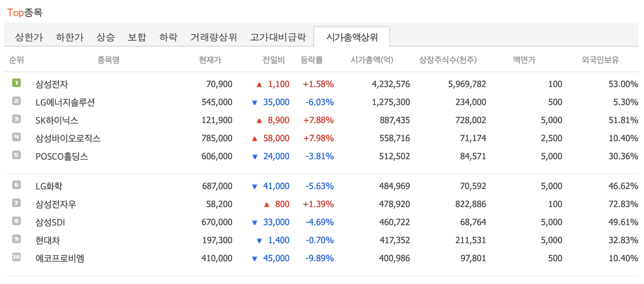This screenshot has width=644, height=284.
Task: Open the 삼성전자우 stock link
Action: pyautogui.click(x=56, y=204)
